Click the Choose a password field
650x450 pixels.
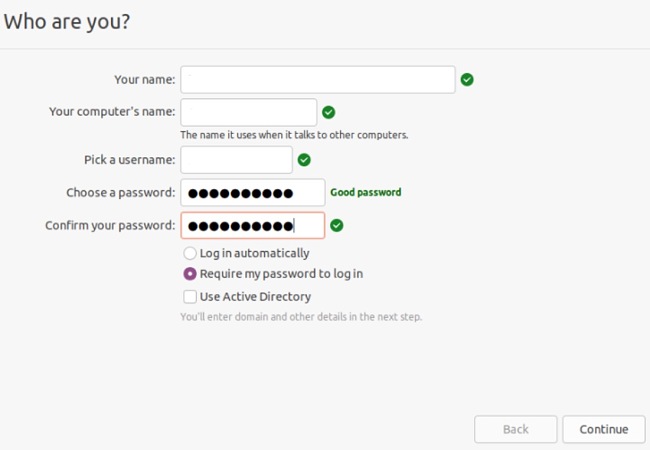tap(253, 192)
